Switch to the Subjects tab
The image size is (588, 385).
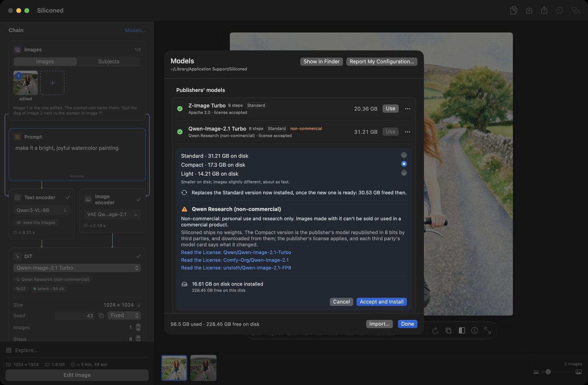(109, 61)
